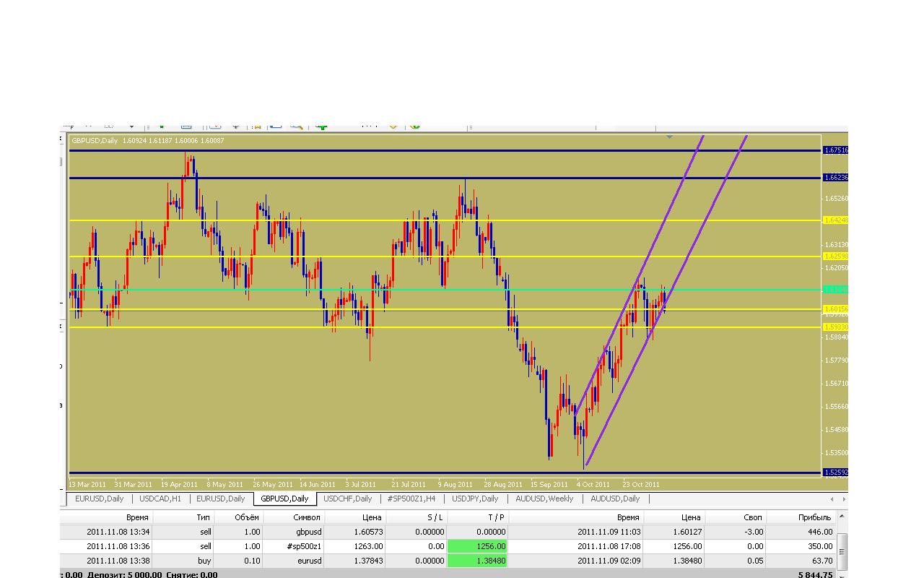This screenshot has height=578, width=924.
Task: Click the 1.52592 price level label
Action: [835, 473]
